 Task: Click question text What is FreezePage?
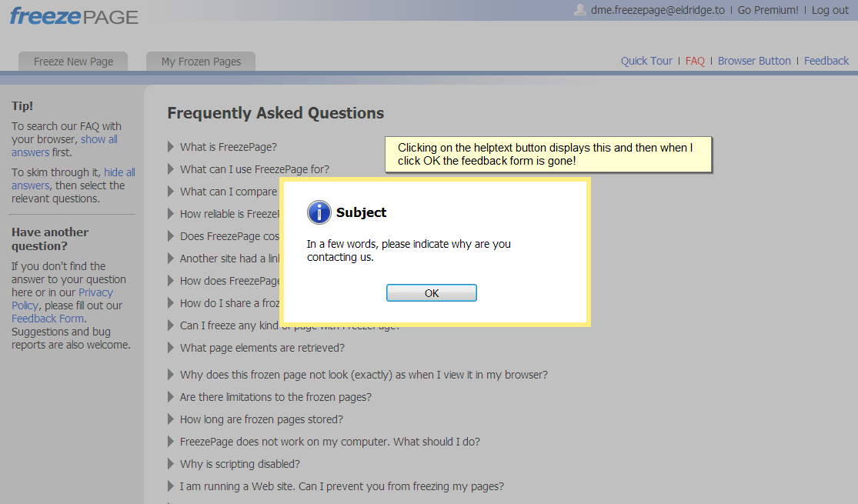pyautogui.click(x=229, y=147)
